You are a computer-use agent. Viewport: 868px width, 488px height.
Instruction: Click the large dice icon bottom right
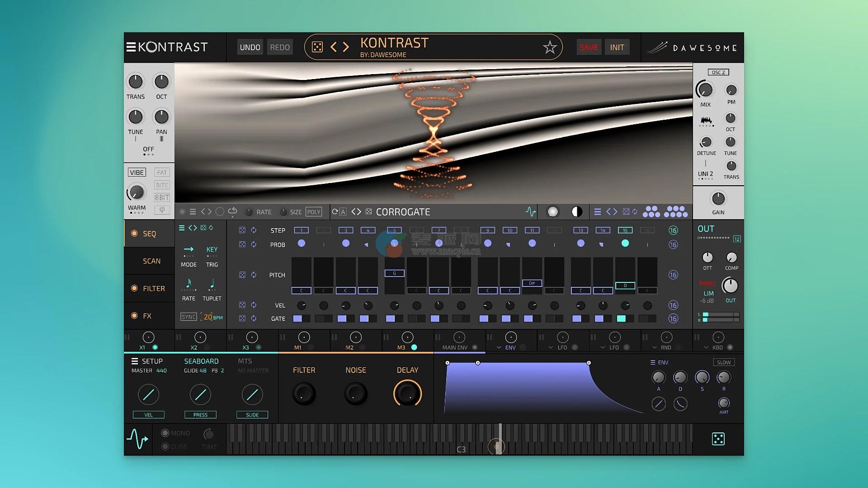point(718,439)
